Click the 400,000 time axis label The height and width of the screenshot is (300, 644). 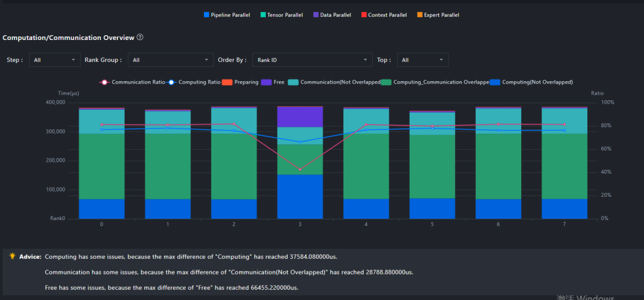coord(56,102)
